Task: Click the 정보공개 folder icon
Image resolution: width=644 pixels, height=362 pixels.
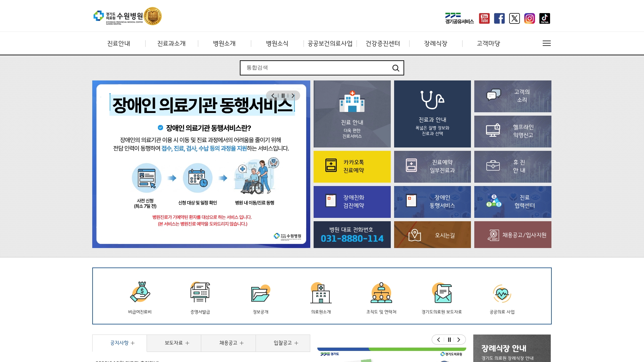Action: [x=261, y=293]
